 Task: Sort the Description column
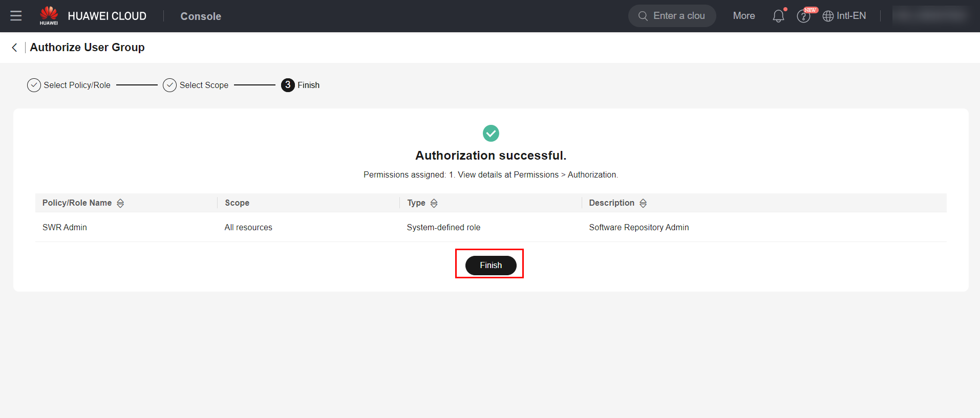click(643, 203)
